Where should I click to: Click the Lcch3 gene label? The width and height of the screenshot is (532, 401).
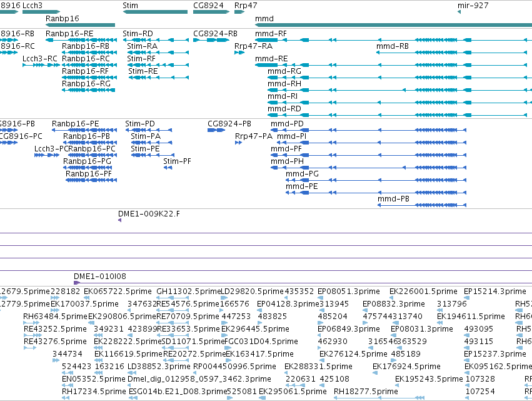(33, 6)
